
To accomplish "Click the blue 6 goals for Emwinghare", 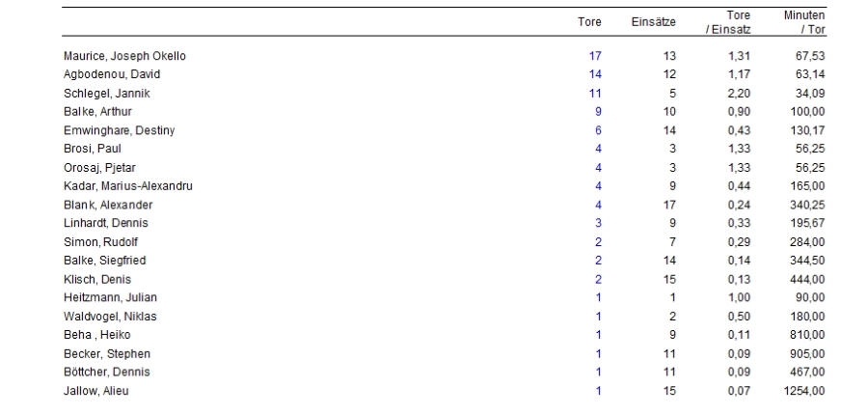I will [x=598, y=130].
